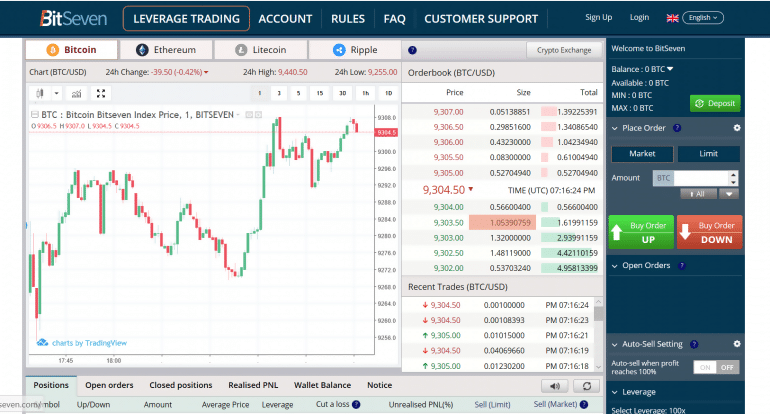Open Realised PNL tab

point(253,385)
